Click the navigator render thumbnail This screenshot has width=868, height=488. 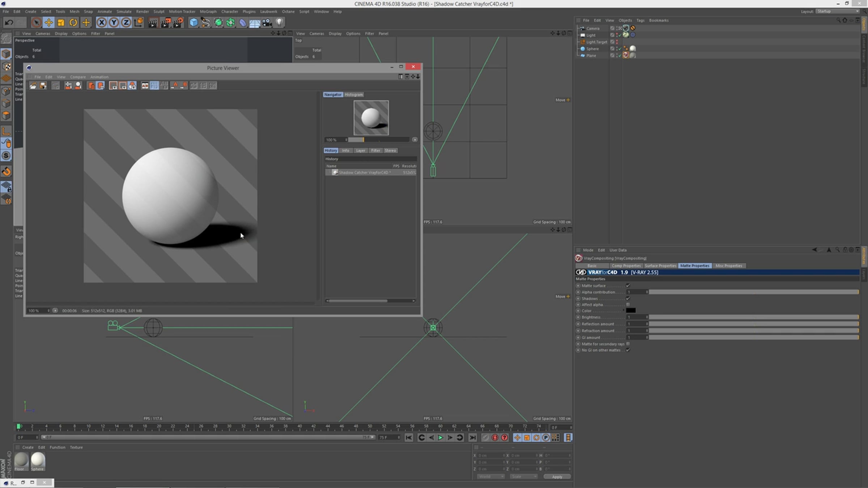pyautogui.click(x=371, y=118)
